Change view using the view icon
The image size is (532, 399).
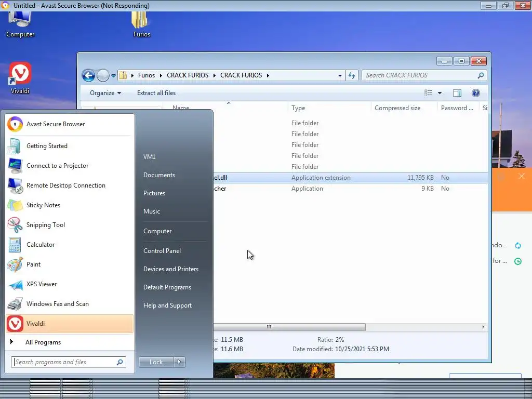click(x=429, y=93)
